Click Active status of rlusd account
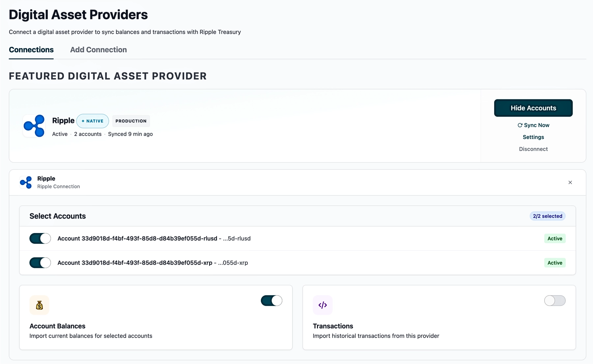 (555, 238)
